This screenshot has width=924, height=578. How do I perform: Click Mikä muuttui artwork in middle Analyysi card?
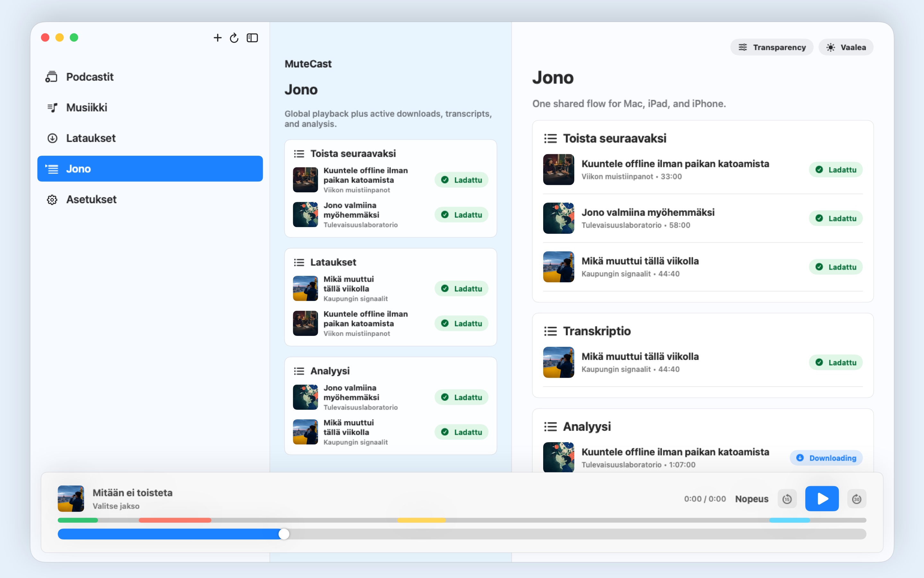click(x=305, y=432)
